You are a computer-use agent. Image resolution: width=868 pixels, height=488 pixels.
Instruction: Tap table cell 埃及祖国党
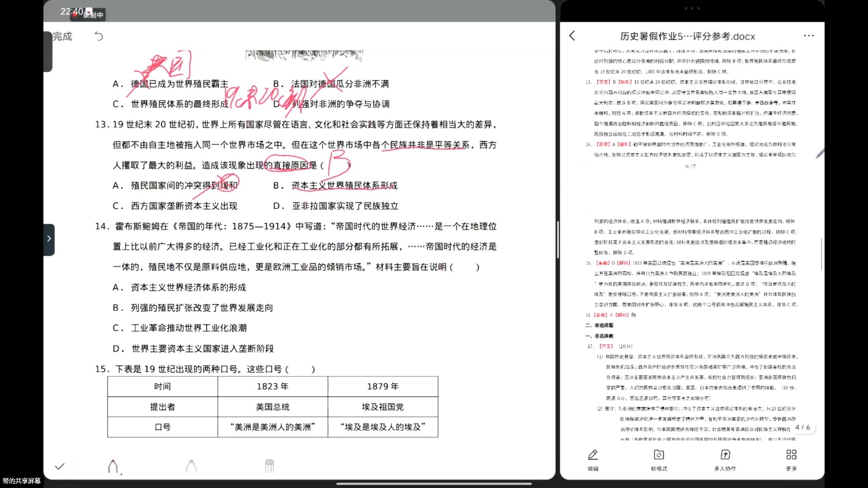pyautogui.click(x=383, y=407)
